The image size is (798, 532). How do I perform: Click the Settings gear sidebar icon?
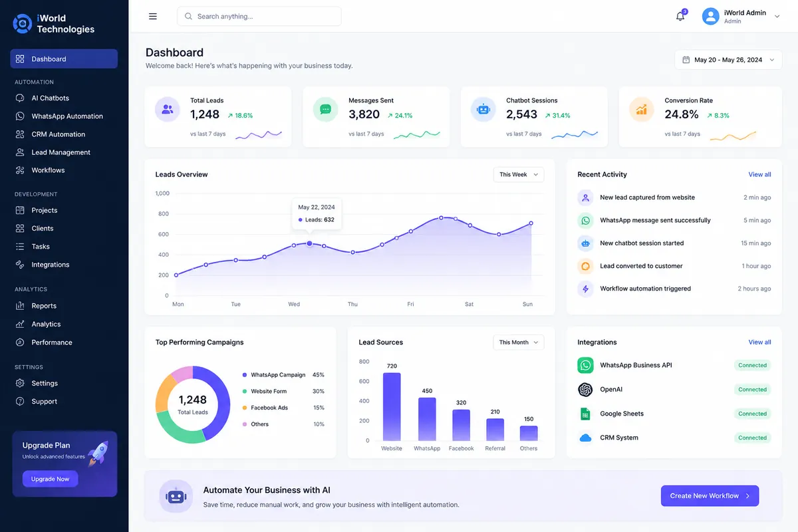pyautogui.click(x=20, y=383)
